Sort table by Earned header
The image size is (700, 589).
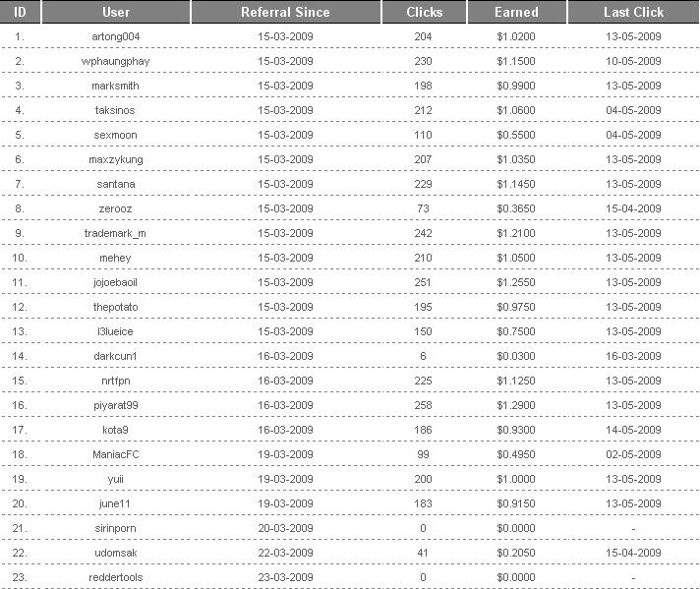pos(516,12)
